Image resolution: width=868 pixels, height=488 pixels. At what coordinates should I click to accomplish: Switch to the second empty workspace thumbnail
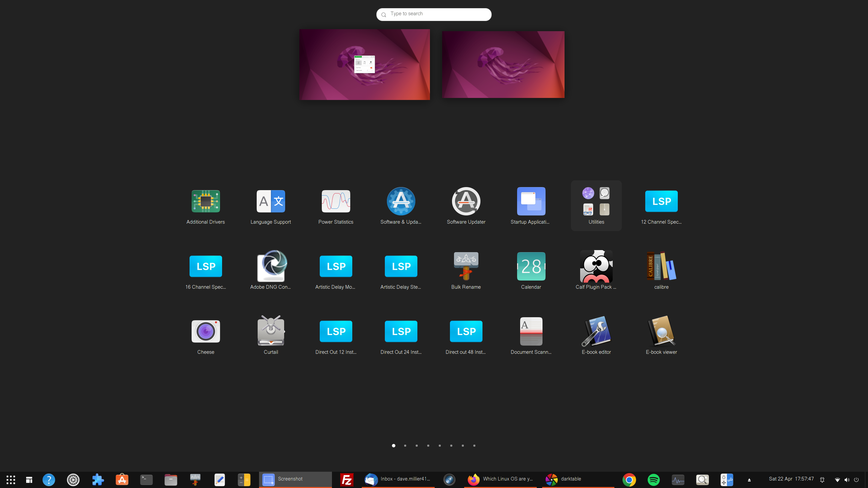503,64
